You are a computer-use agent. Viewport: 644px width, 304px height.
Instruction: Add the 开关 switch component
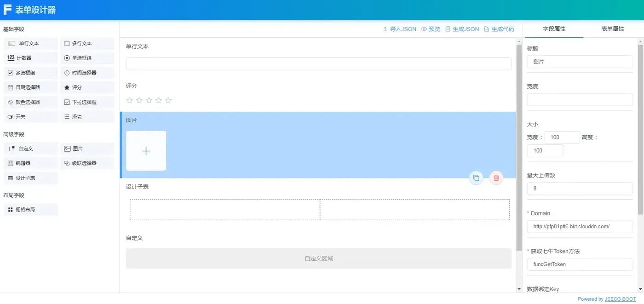(x=31, y=117)
